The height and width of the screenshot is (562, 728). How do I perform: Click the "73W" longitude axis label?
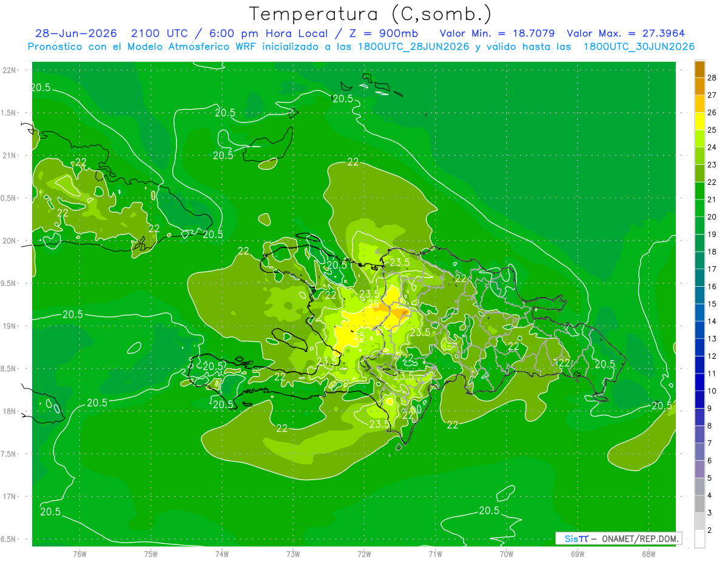[293, 554]
